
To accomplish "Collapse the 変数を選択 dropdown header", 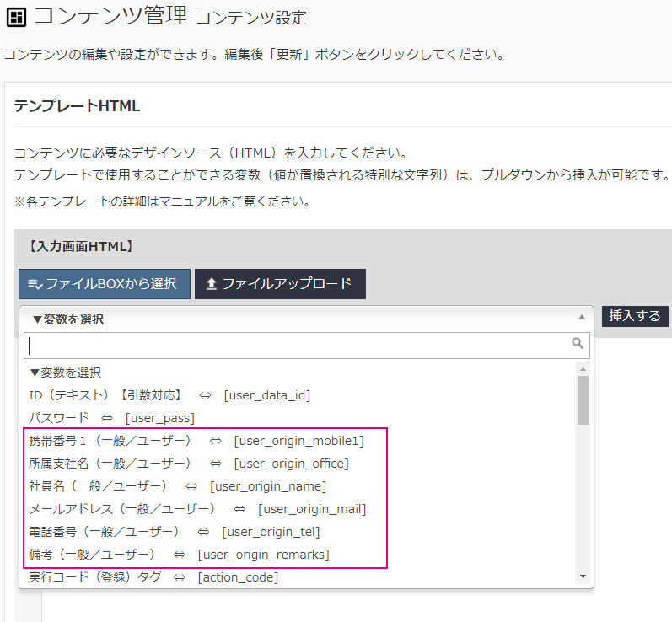I will [295, 319].
